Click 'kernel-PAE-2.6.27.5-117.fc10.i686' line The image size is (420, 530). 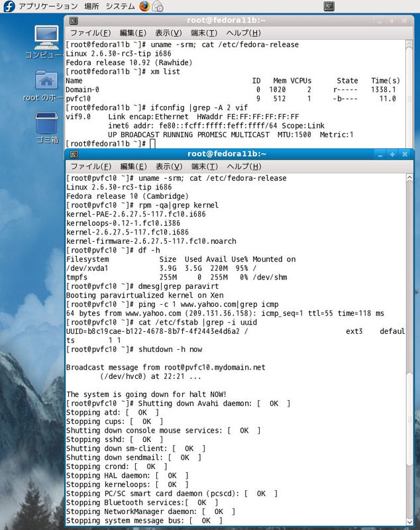[136, 214]
